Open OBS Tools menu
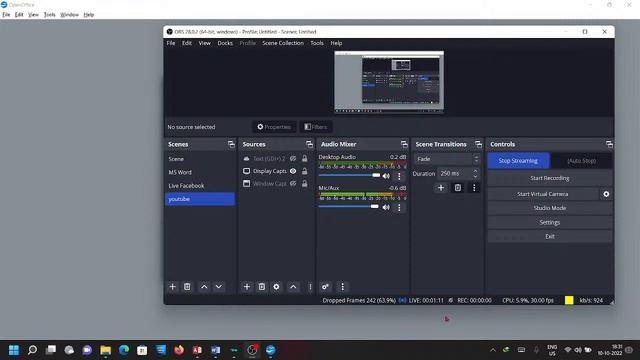The image size is (640, 360). click(x=317, y=43)
